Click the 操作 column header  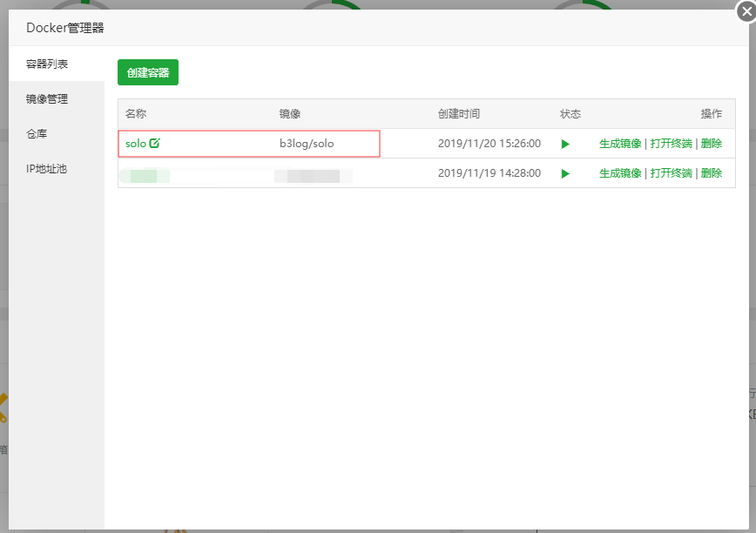(712, 114)
